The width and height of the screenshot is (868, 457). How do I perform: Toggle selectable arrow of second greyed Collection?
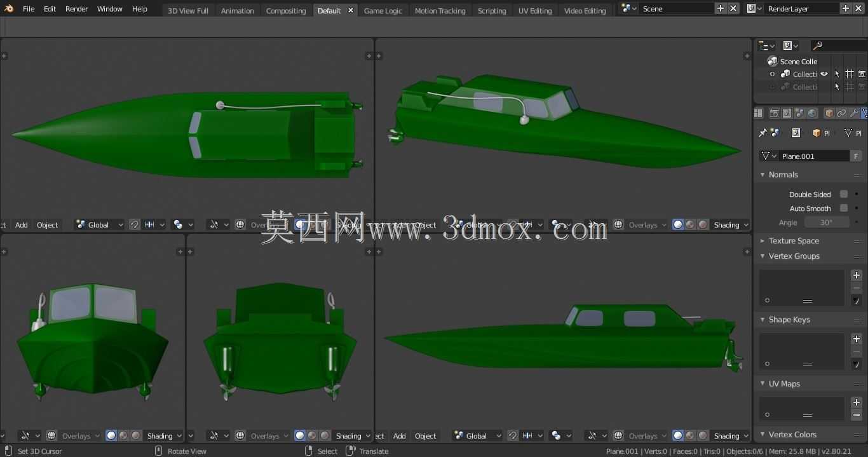(837, 87)
